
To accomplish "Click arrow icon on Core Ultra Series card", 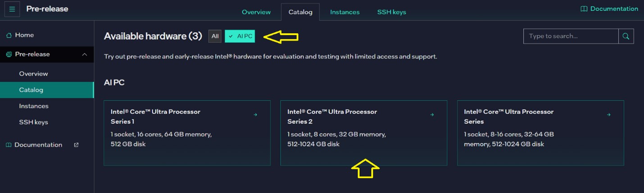I will tap(608, 115).
